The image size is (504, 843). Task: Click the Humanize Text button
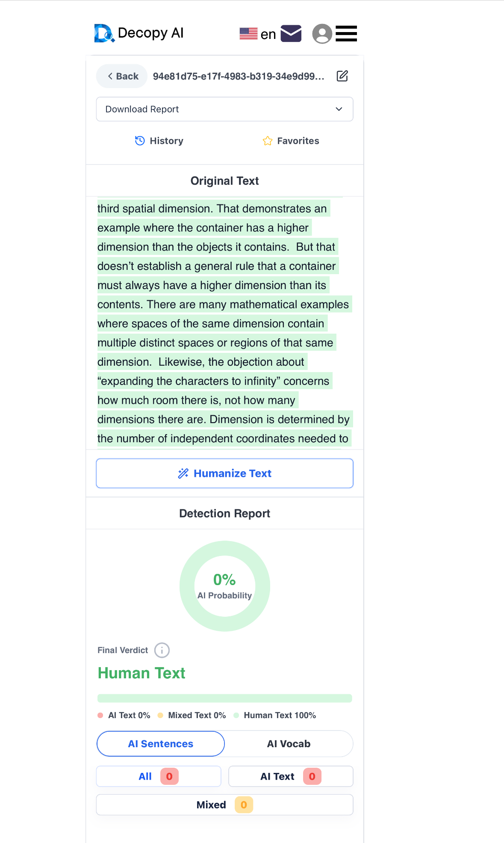pos(225,473)
